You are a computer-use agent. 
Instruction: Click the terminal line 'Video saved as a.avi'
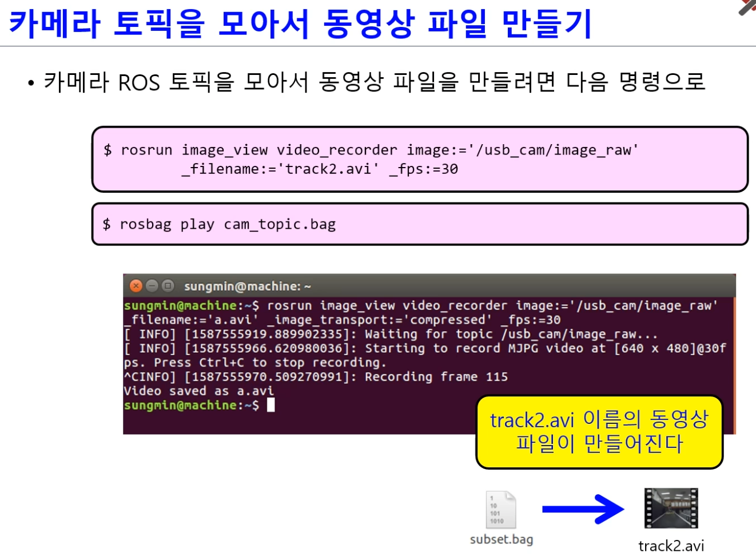(198, 391)
